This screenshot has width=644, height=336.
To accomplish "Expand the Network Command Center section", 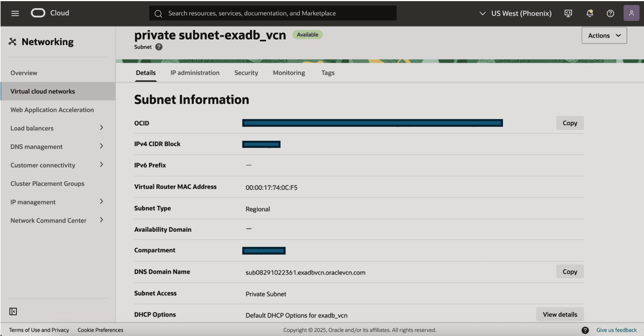I will 101,220.
